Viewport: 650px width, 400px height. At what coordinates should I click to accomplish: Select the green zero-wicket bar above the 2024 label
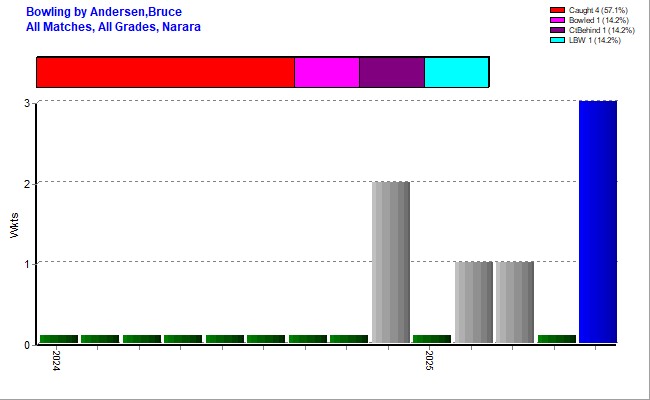59,339
